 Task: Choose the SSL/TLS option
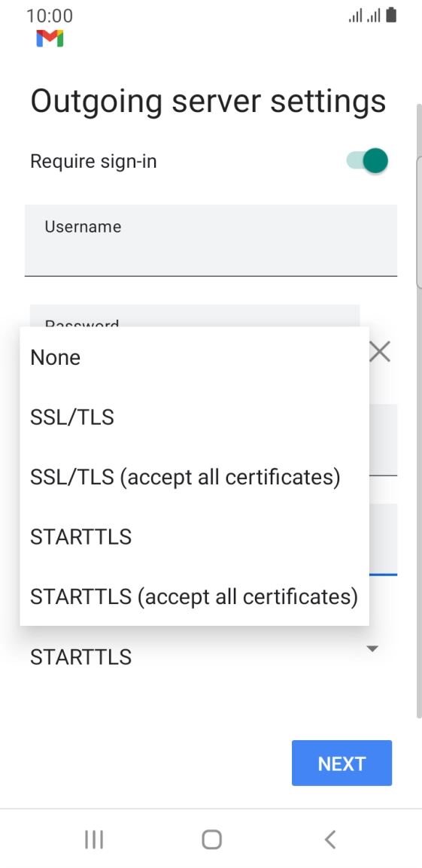tap(194, 417)
